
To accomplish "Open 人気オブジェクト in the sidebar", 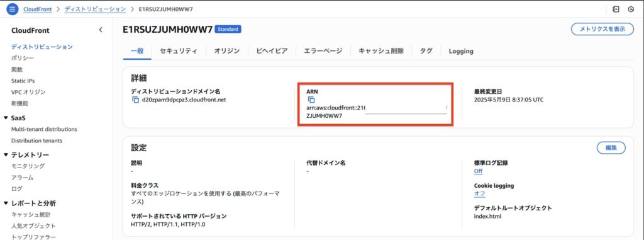I will click(x=34, y=226).
